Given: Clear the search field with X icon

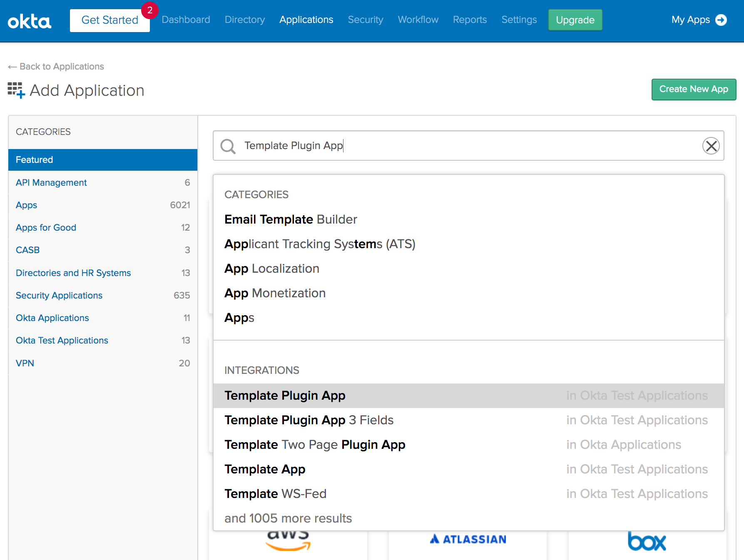Looking at the screenshot, I should click(x=711, y=146).
